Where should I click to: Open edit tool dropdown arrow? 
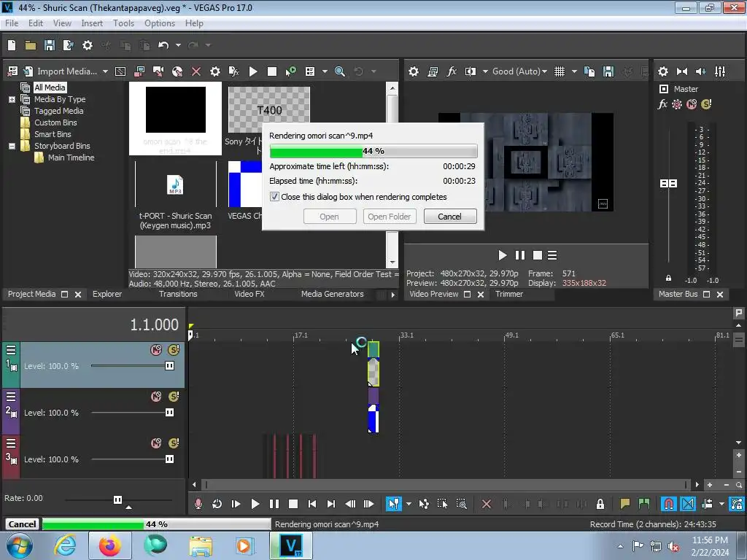pyautogui.click(x=409, y=504)
